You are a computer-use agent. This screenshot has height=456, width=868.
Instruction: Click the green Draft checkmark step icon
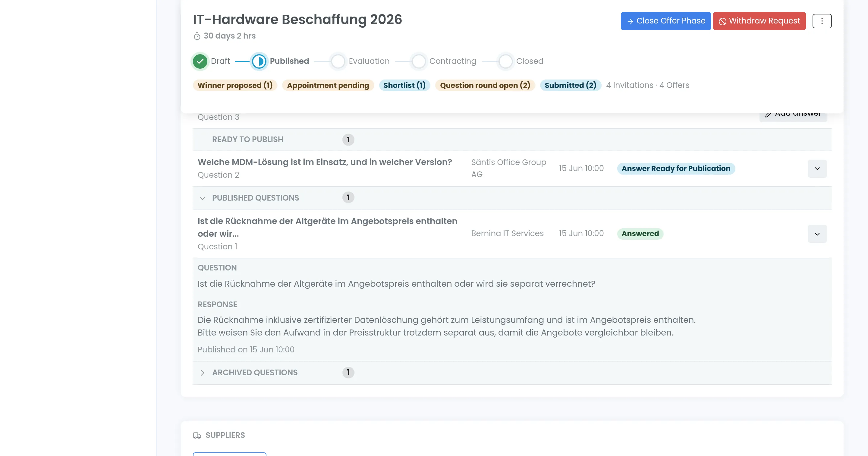tap(200, 61)
